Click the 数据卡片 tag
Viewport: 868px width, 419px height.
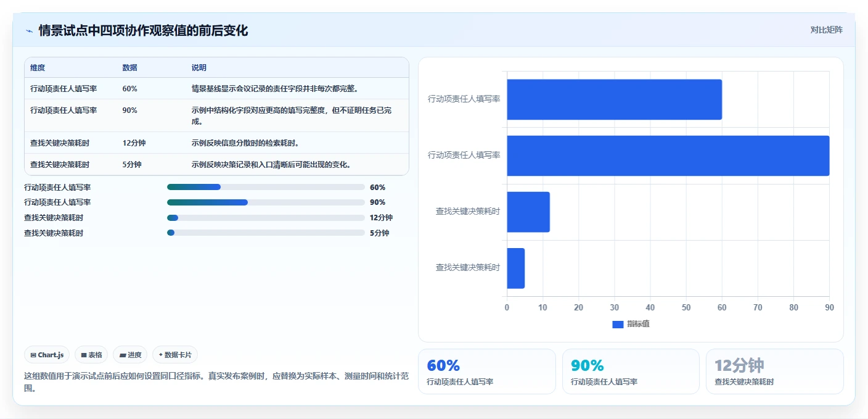(x=175, y=355)
